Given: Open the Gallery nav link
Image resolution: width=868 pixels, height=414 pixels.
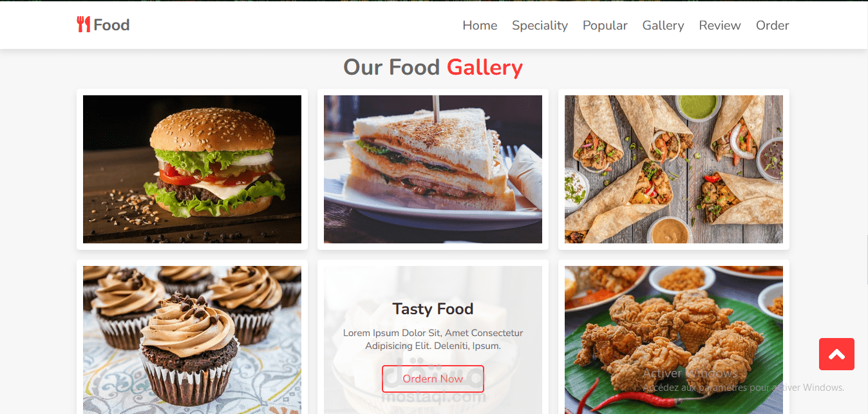Looking at the screenshot, I should 663,25.
